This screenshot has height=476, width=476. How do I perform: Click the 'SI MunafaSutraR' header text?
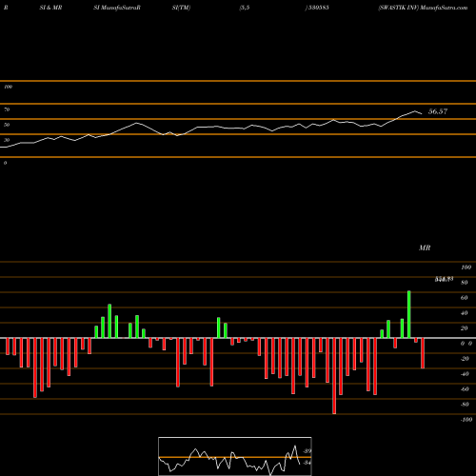click(x=117, y=8)
